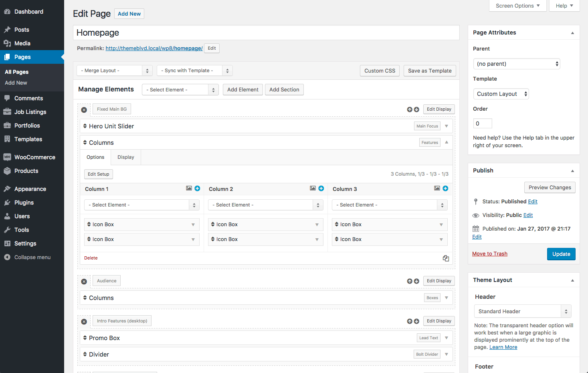
Task: Move Intro Features section up arrow
Action: tap(410, 321)
